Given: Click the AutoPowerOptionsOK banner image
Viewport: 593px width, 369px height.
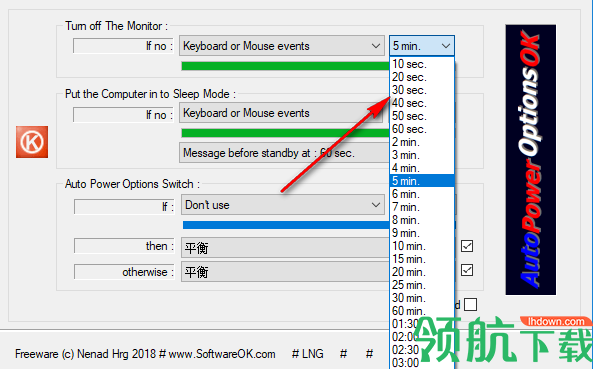Looking at the screenshot, I should click(x=531, y=160).
